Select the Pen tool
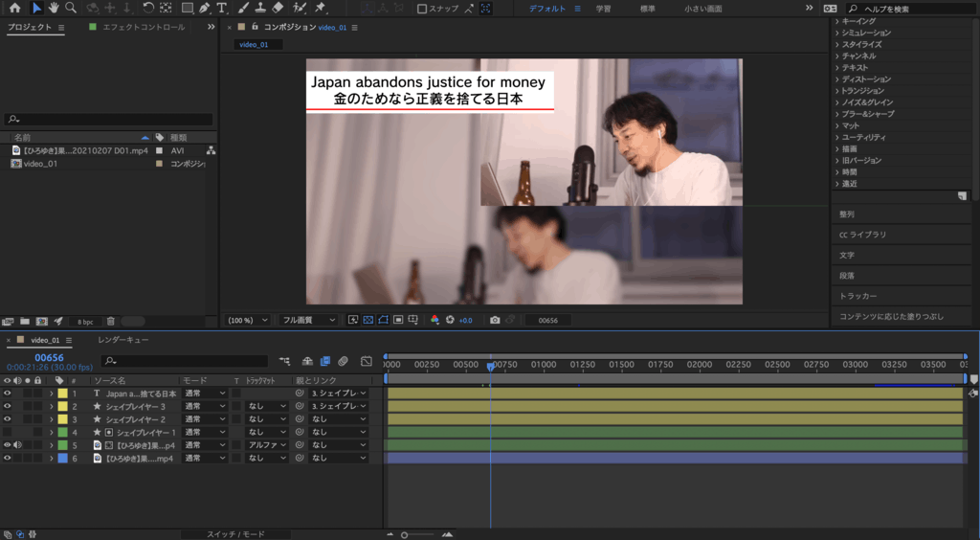This screenshot has width=980, height=540. pos(205,8)
